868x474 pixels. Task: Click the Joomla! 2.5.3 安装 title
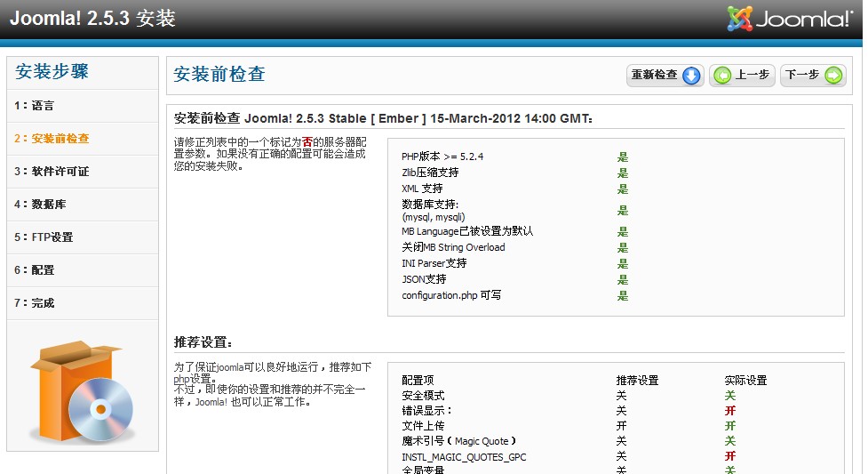click(92, 19)
